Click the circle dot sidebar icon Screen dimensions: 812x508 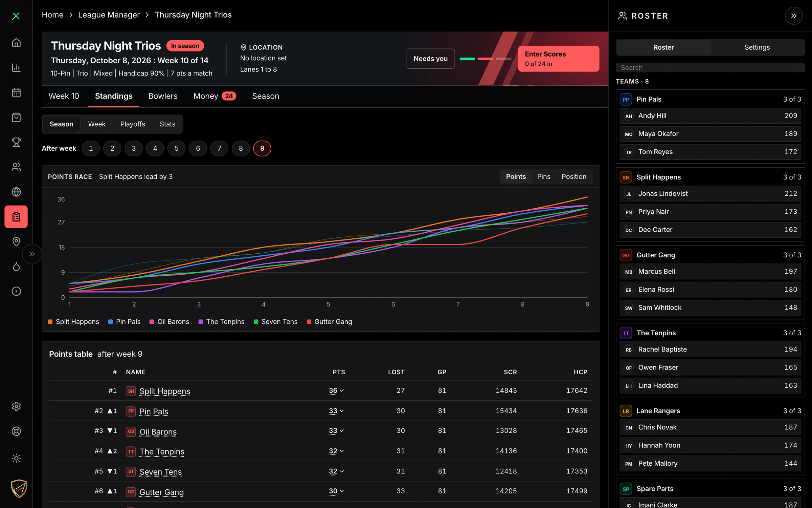point(16,291)
